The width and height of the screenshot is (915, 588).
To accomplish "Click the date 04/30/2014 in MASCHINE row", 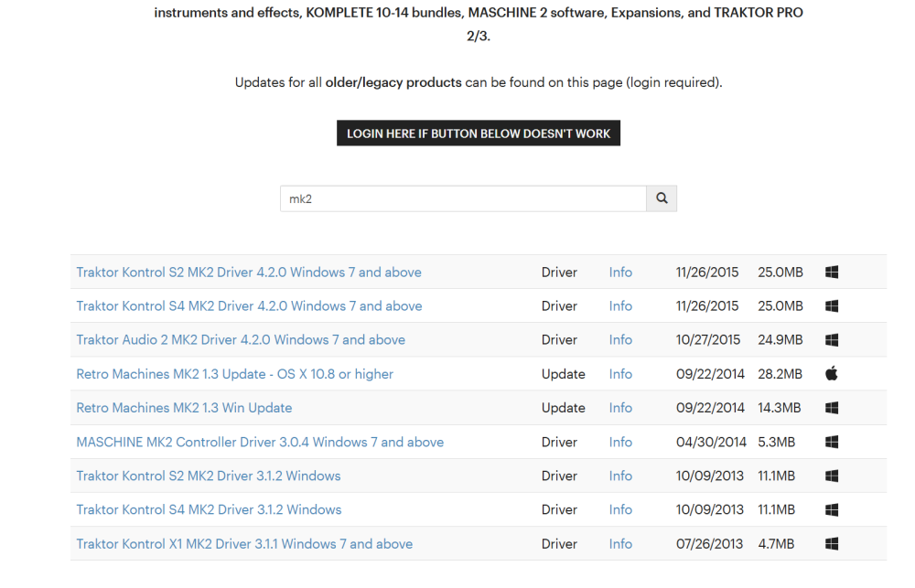I will click(711, 442).
